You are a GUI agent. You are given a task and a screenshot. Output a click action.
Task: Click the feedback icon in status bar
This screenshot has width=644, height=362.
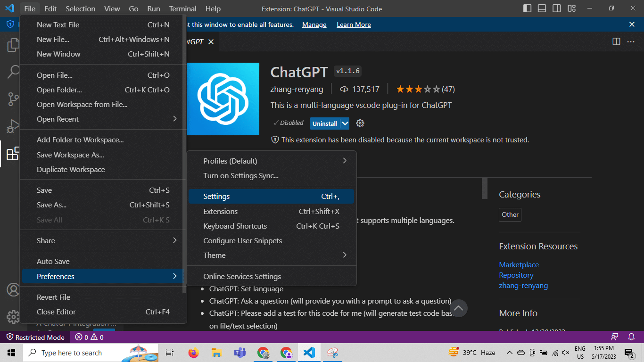[x=614, y=337]
